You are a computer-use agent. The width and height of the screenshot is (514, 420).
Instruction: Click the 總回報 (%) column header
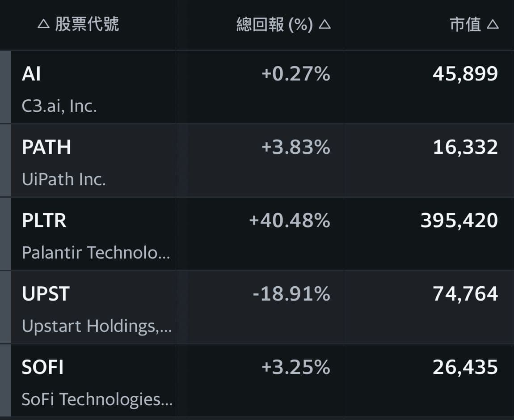(274, 25)
